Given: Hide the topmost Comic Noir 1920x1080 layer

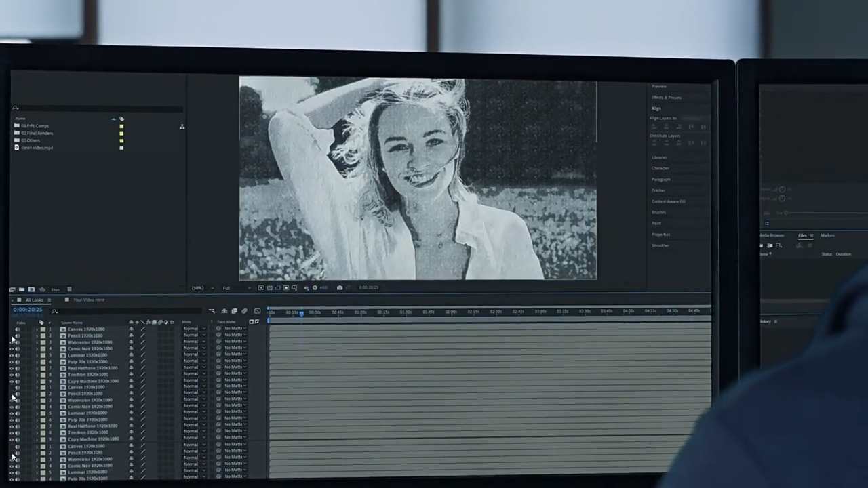Looking at the screenshot, I should (x=12, y=348).
